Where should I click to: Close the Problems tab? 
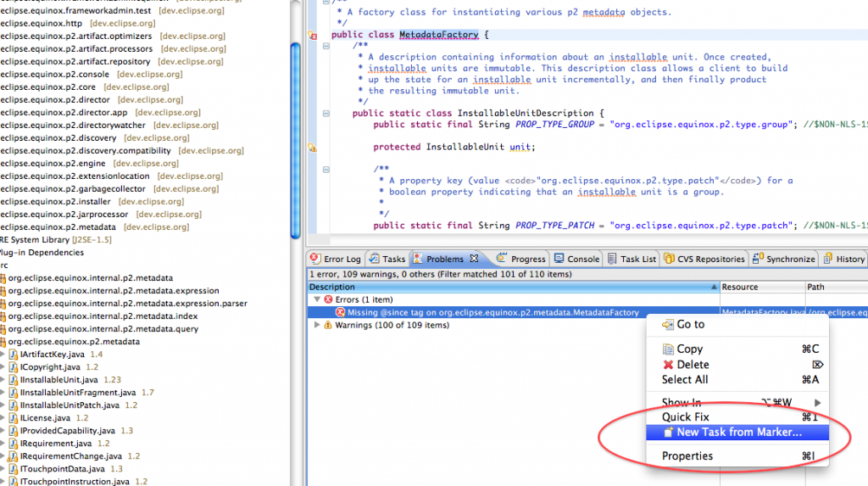(475, 259)
